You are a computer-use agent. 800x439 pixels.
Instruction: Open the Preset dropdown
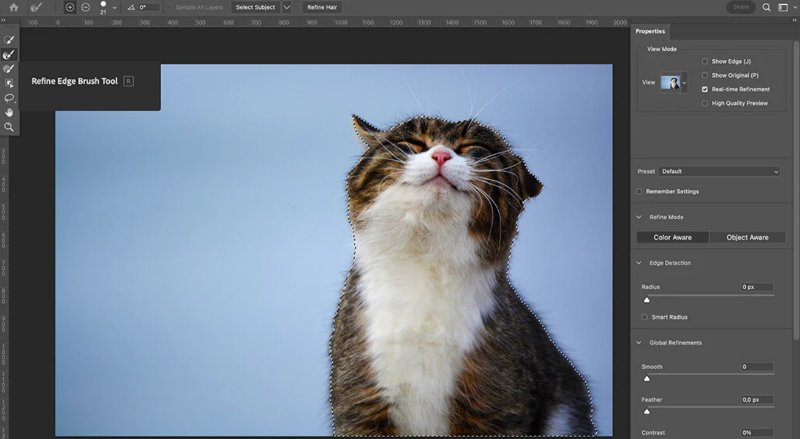(720, 172)
